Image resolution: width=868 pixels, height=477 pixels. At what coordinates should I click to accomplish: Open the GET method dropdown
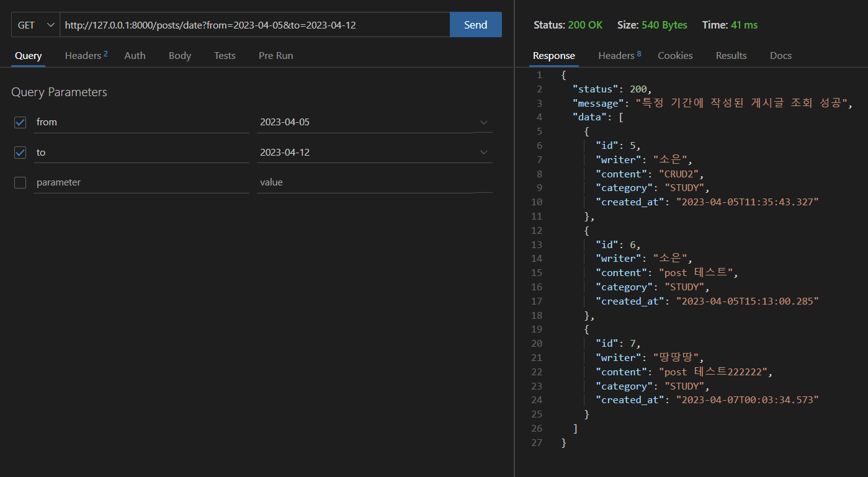[35, 25]
